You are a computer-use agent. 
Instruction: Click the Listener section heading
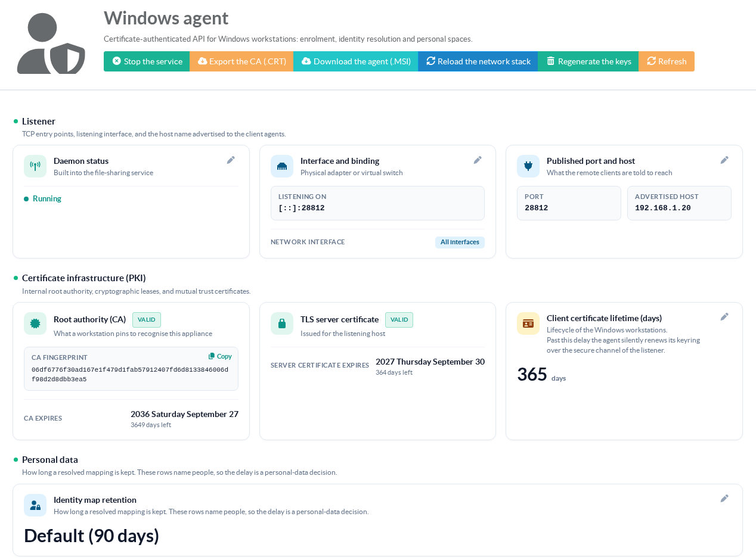click(x=39, y=121)
